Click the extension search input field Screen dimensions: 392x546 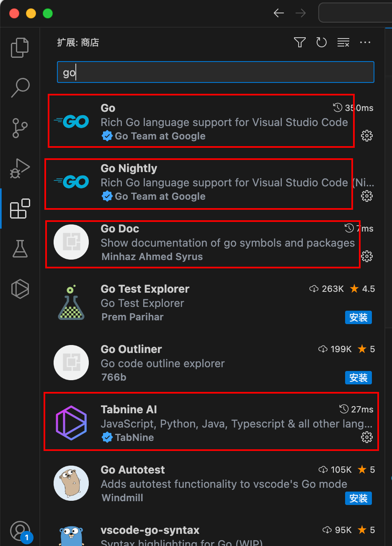(215, 72)
